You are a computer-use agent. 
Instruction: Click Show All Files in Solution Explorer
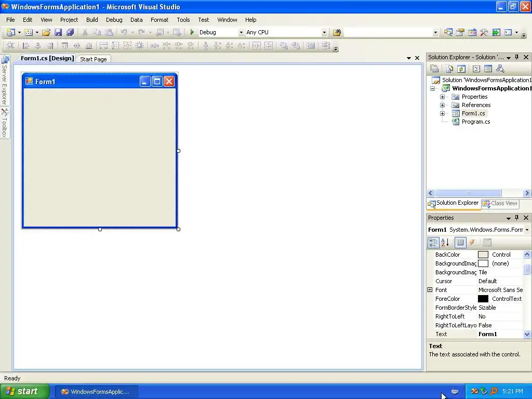pos(449,69)
